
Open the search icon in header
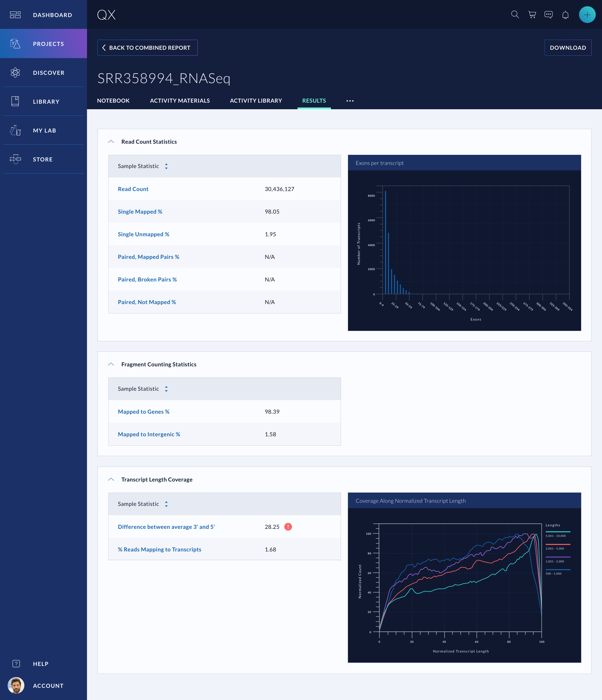click(515, 14)
